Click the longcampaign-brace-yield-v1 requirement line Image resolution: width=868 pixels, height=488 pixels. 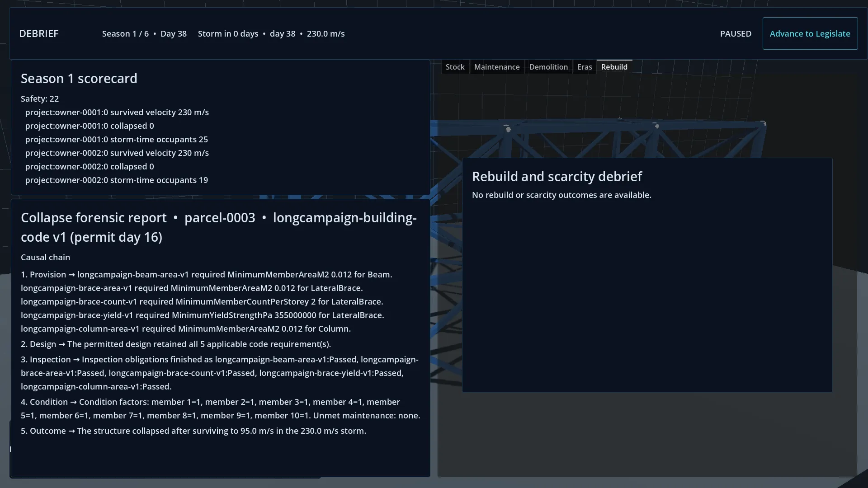point(203,315)
